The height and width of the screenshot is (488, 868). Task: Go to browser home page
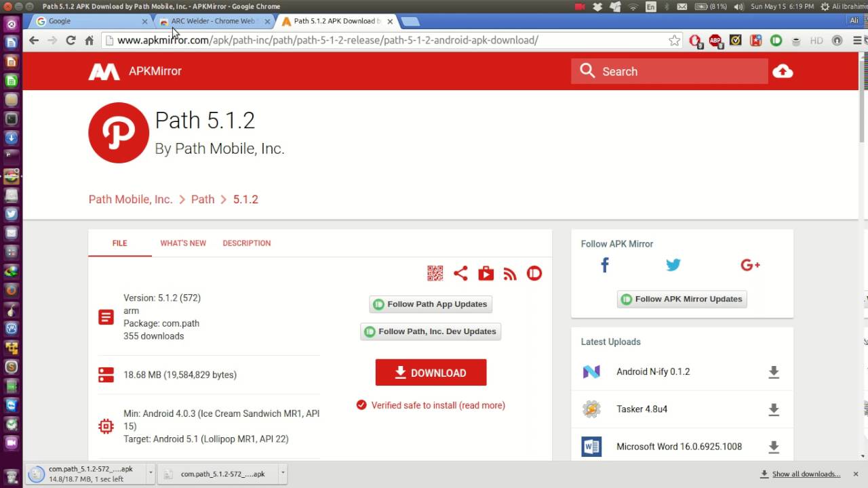click(89, 40)
